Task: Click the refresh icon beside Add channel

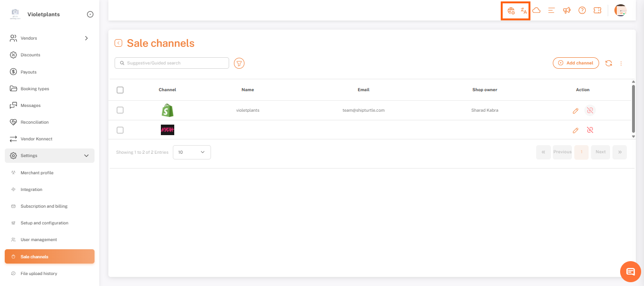Action: click(x=608, y=63)
